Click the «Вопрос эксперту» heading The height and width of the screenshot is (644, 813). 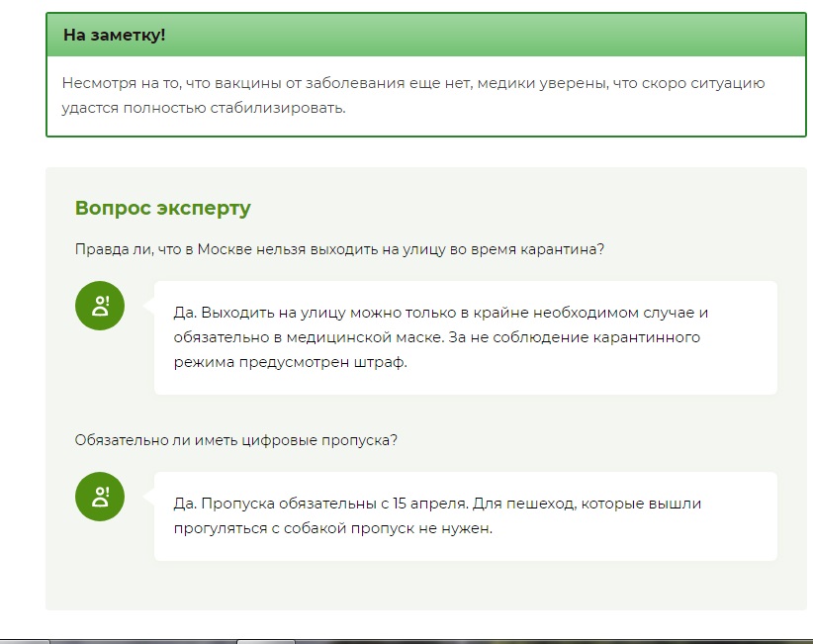(x=163, y=208)
